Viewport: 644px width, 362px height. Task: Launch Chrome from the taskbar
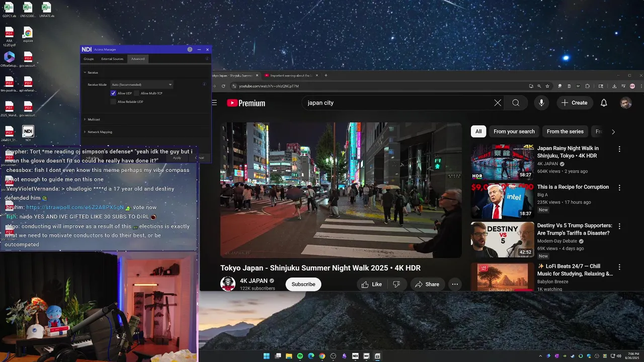pyautogui.click(x=322, y=356)
